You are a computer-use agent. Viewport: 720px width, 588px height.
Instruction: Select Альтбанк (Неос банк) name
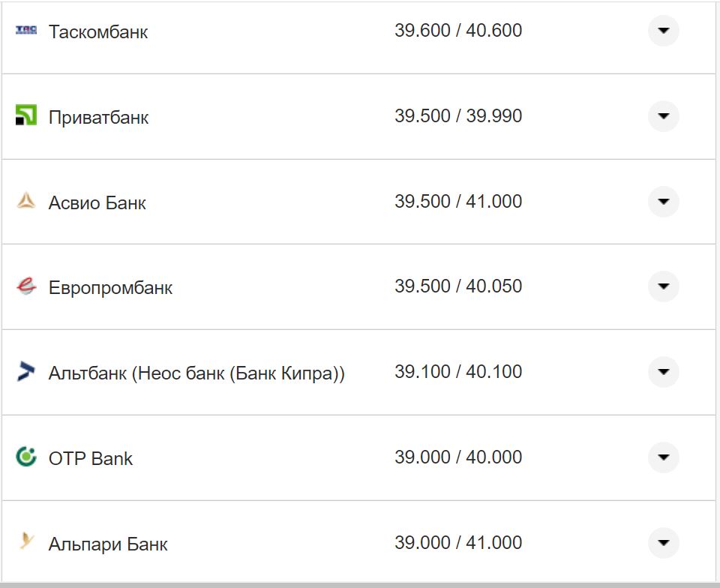tap(196, 373)
